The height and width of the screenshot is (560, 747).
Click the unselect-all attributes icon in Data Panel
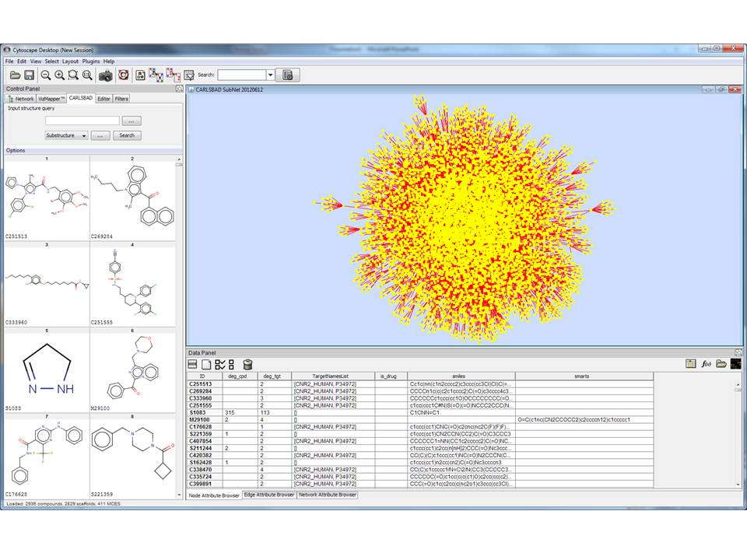(231, 364)
